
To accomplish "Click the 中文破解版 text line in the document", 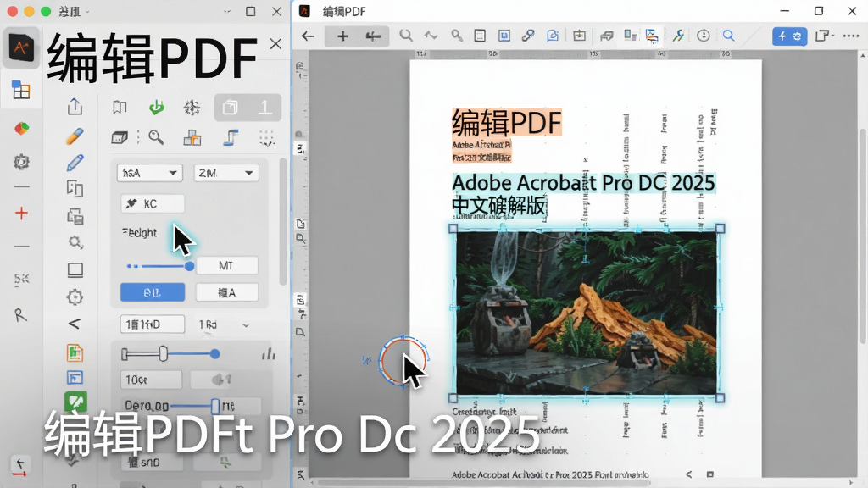I will coord(499,206).
